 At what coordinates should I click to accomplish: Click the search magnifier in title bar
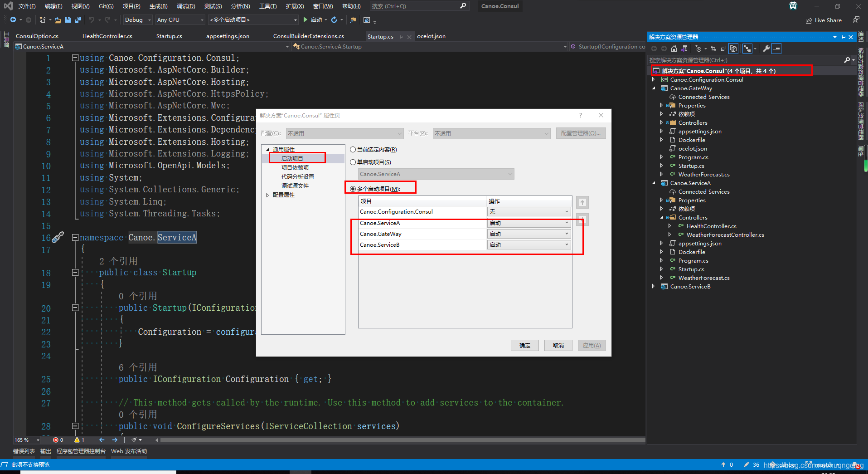(x=463, y=6)
